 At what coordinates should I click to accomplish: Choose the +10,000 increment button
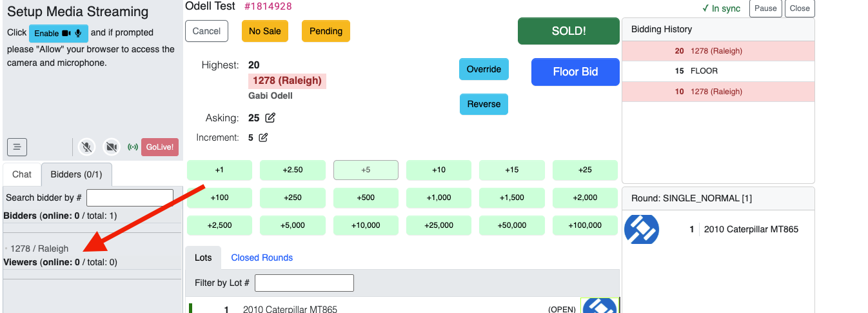click(x=366, y=225)
